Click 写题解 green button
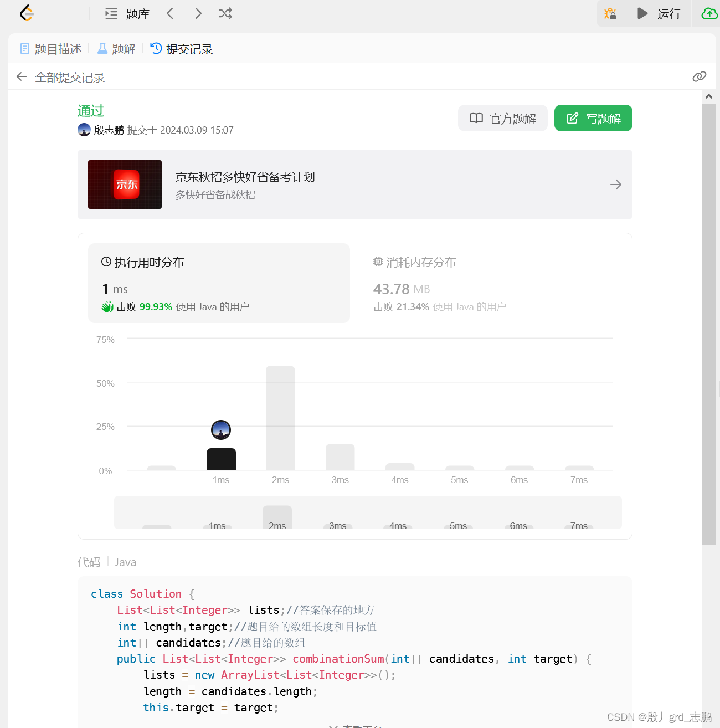 coord(593,118)
